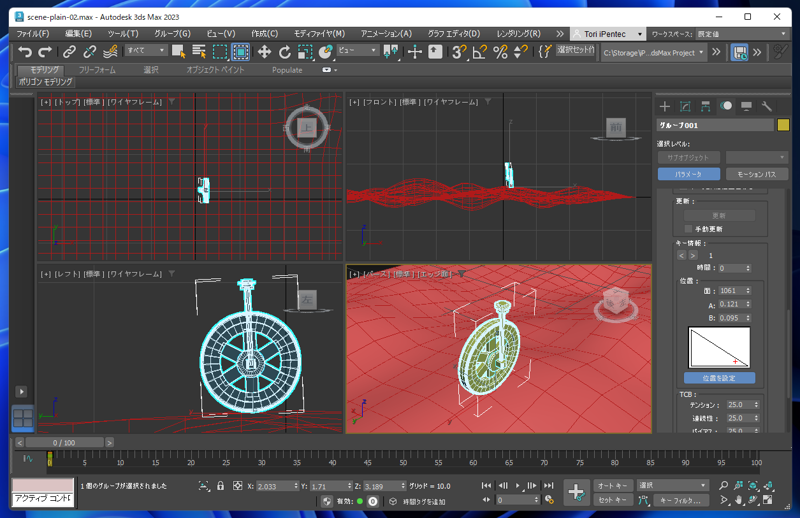This screenshot has height=518, width=800.
Task: Open the ファイル(F) menu
Action: 33,34
